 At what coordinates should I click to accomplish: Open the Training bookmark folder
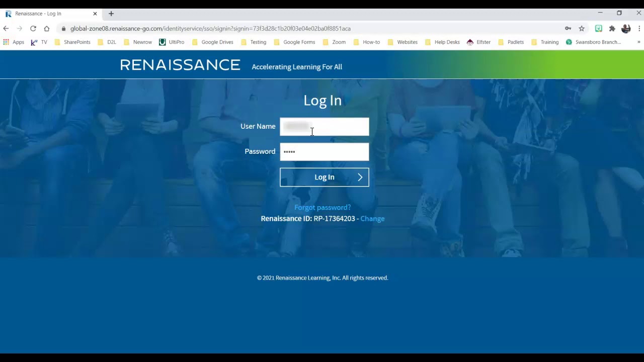[545, 42]
